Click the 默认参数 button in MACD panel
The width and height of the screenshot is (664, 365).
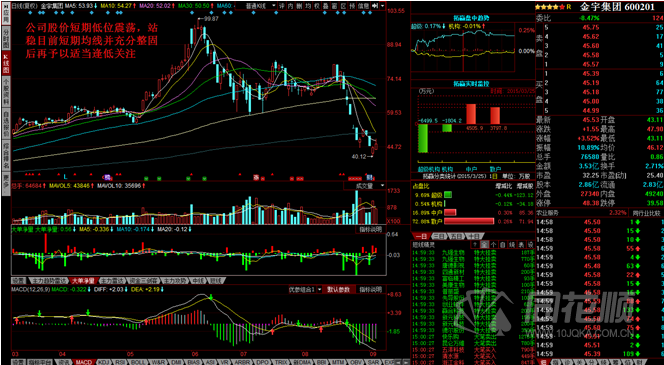pos(339,290)
